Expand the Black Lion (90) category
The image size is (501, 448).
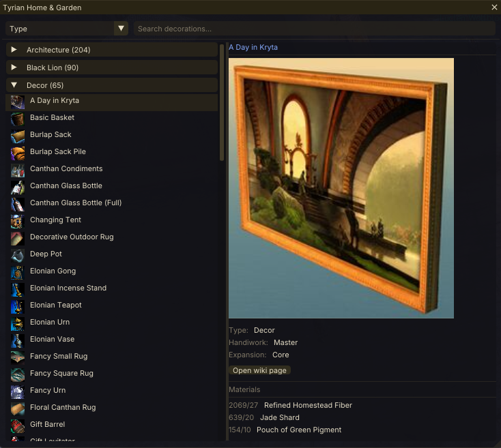(112, 68)
